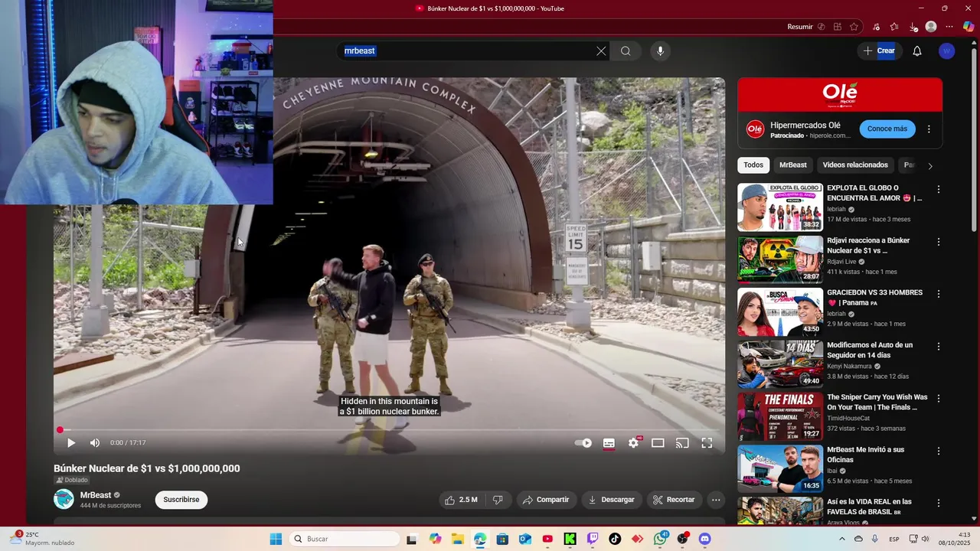Open WhatsApp from the taskbar
This screenshot has width=980, height=551.
(x=661, y=539)
